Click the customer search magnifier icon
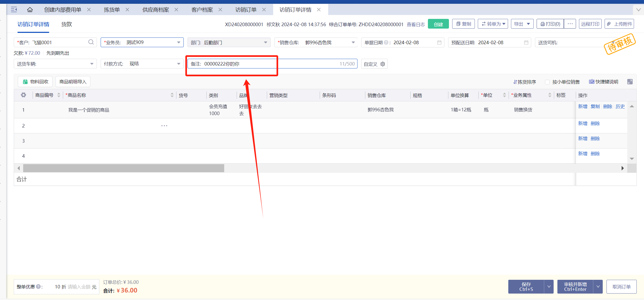 pos(91,42)
